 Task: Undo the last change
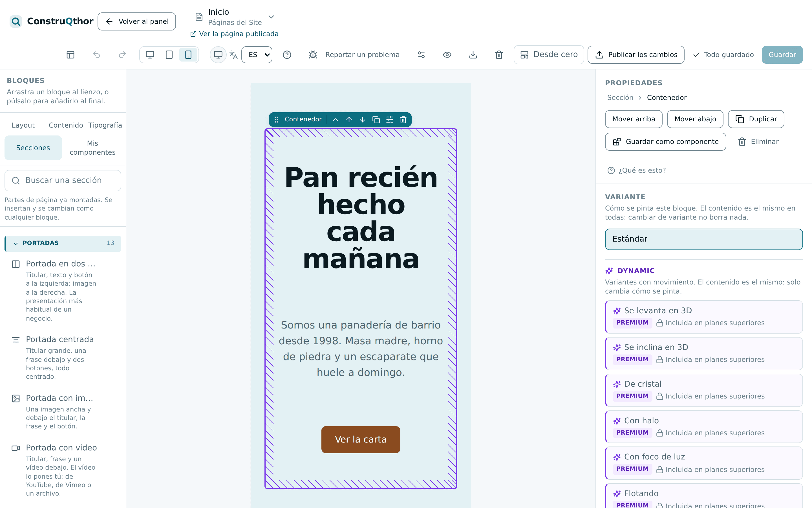click(96, 55)
